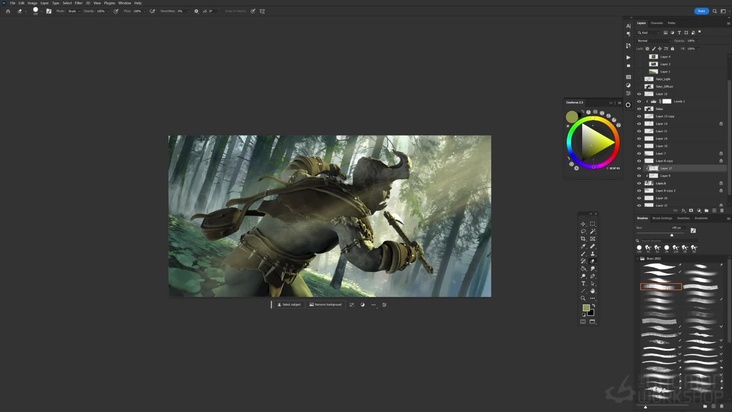Screen dimensions: 732x412
Task: Pick a hue on Coolorus color wheel
Action: pyautogui.click(x=593, y=142)
